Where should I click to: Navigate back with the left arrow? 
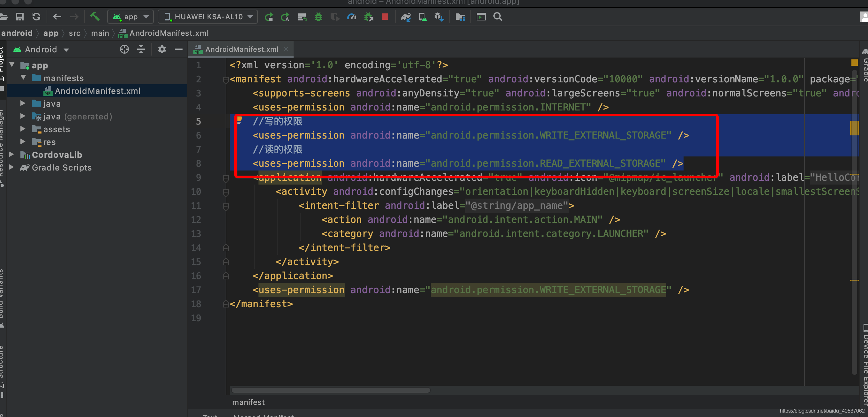pyautogui.click(x=57, y=17)
